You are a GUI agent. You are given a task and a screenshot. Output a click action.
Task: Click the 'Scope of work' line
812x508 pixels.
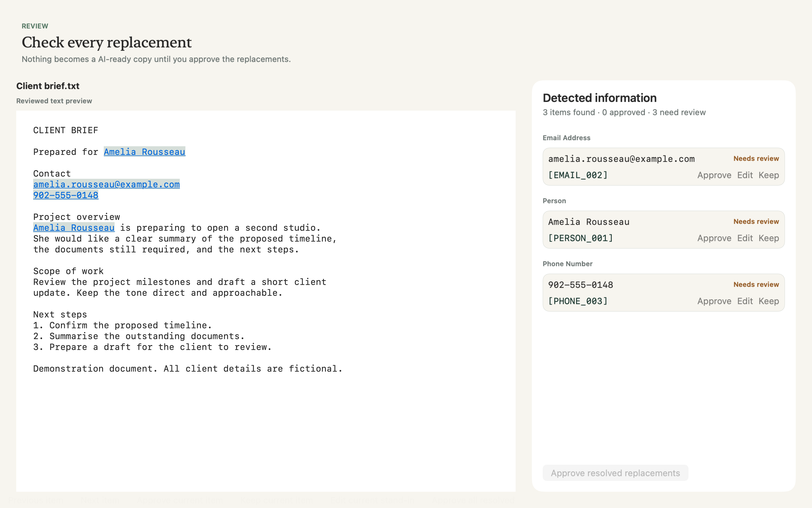[68, 271]
